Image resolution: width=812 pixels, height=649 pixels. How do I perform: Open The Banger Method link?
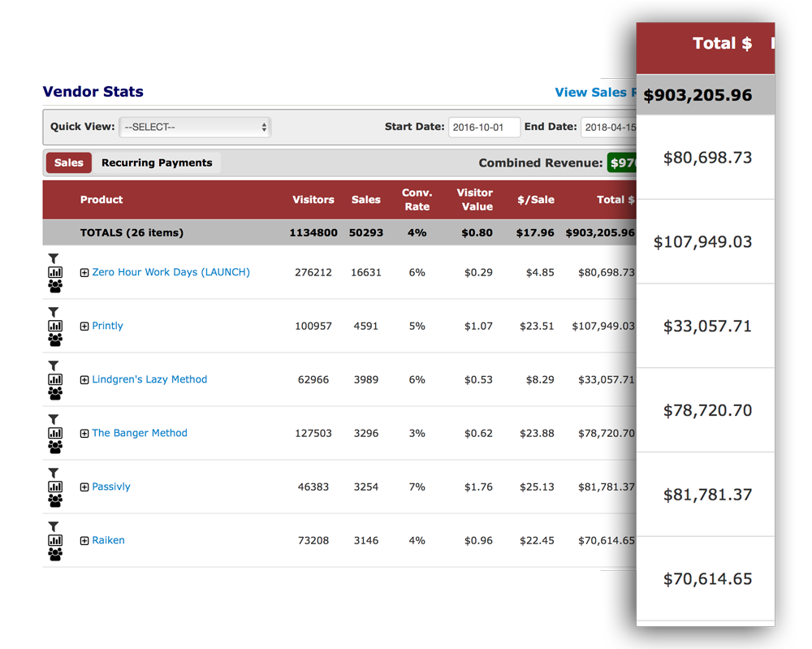tap(140, 433)
